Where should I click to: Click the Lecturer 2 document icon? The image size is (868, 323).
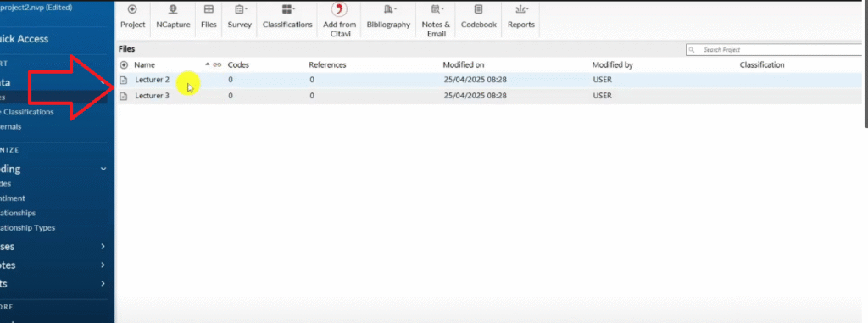(x=124, y=80)
